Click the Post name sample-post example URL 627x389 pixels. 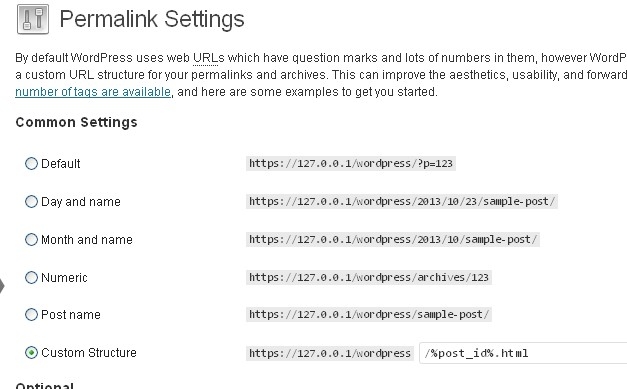point(369,315)
